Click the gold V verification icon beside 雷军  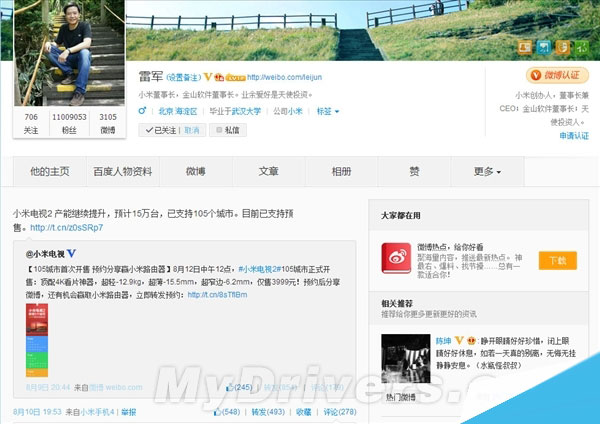208,77
